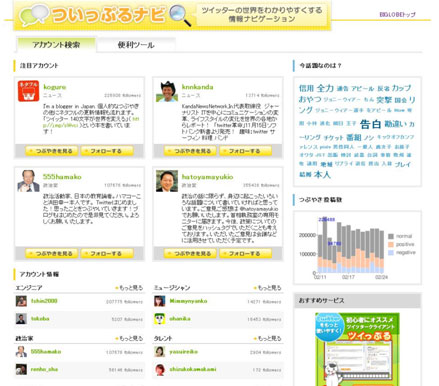The height and width of the screenshot is (386, 439).
Task: Expand もっと見る for エンジニア section
Action: [x=129, y=288]
